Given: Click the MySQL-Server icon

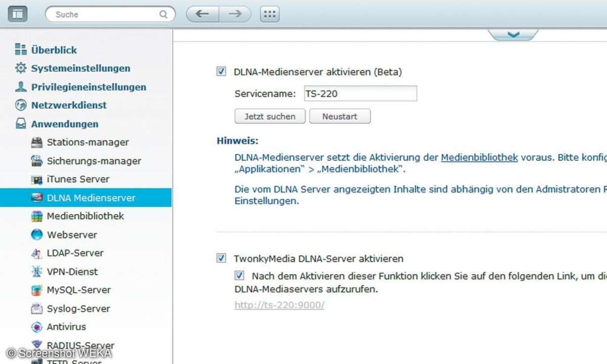Looking at the screenshot, I should [36, 290].
